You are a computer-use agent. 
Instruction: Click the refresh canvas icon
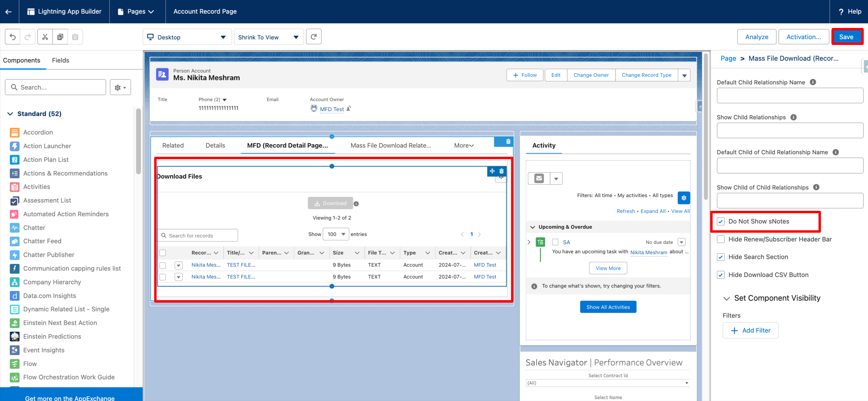coord(314,37)
